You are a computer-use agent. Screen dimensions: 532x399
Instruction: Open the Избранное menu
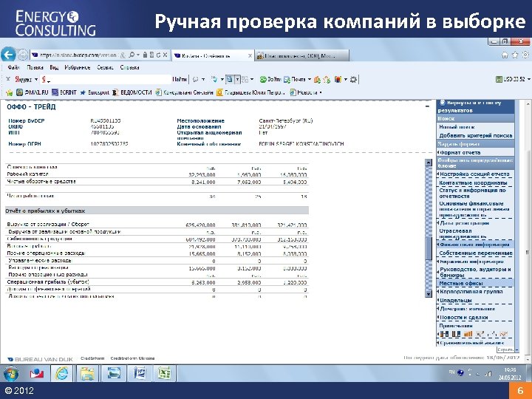pos(78,67)
